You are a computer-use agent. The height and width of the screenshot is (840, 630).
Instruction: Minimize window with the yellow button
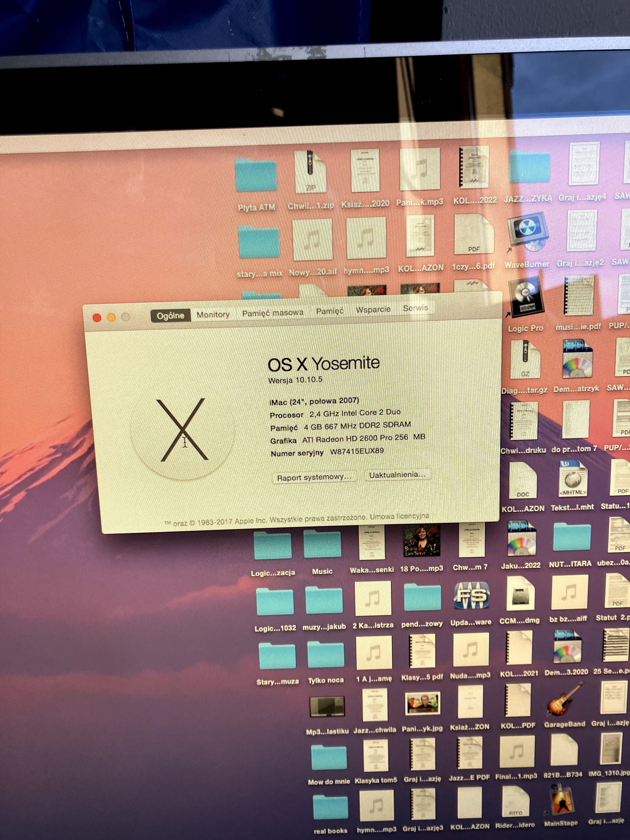pyautogui.click(x=111, y=317)
